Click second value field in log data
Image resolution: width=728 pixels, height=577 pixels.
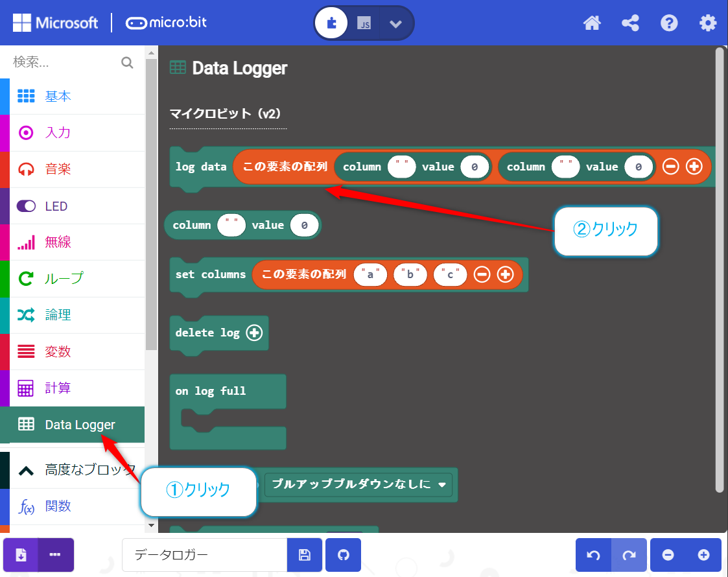(639, 167)
